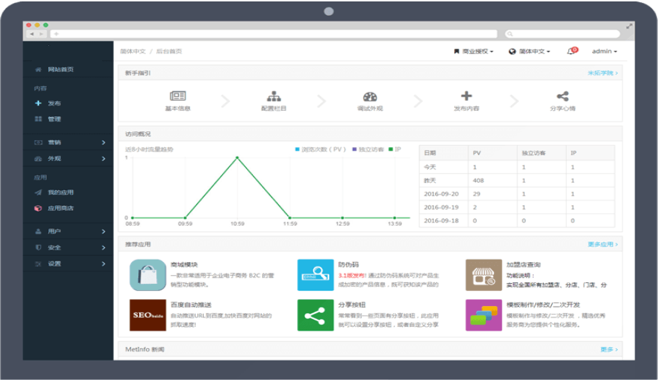Screen dimensions: 658x382
Task: Expand the 用户 sidebar menu
Action: pyautogui.click(x=68, y=231)
